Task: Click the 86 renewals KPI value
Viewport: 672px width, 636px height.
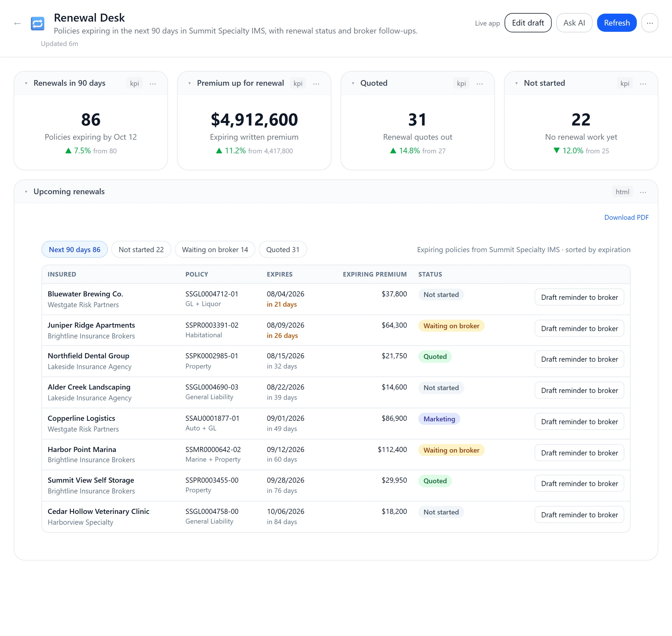Action: pos(91,120)
